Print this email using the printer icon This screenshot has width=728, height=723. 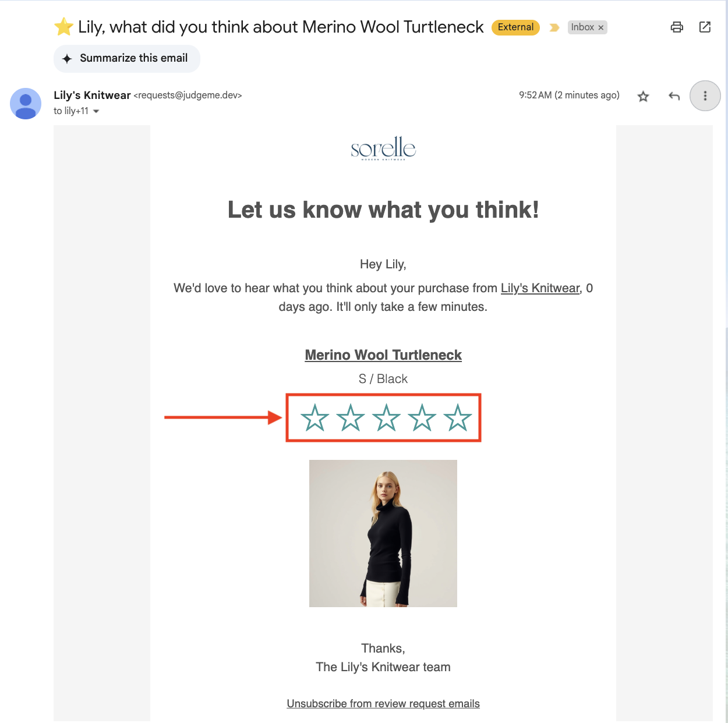[677, 27]
